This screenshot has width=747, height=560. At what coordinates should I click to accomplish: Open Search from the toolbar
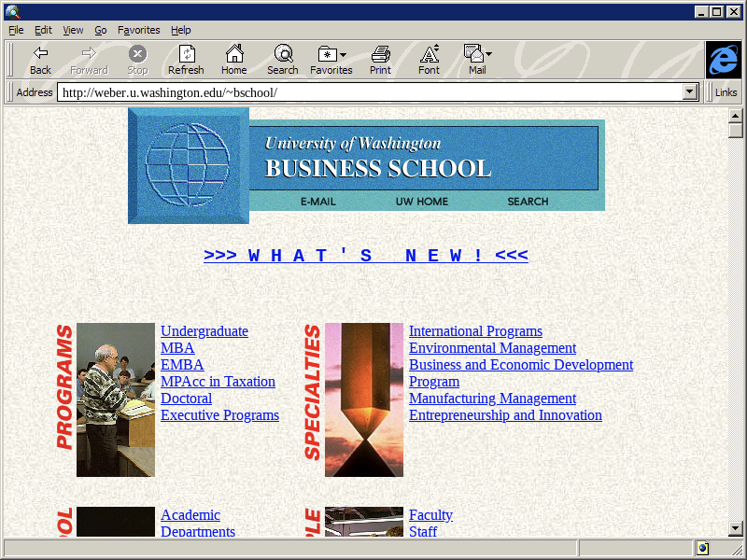pos(283,54)
